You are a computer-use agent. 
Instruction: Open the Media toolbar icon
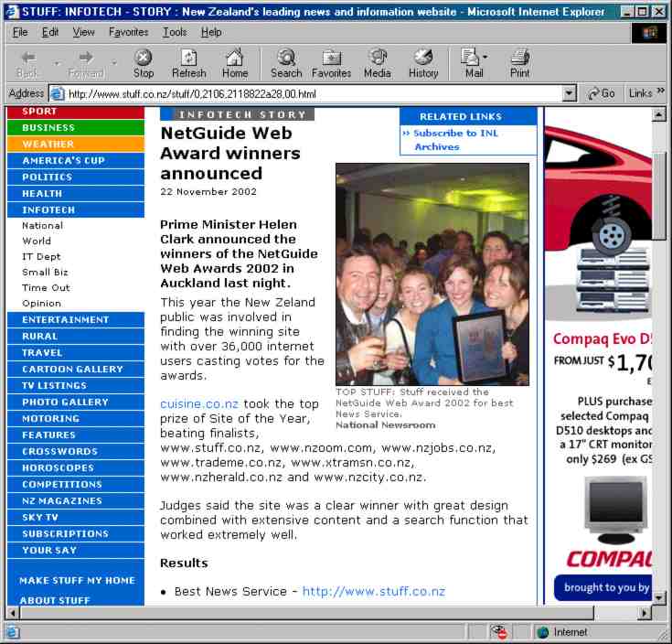tap(377, 62)
